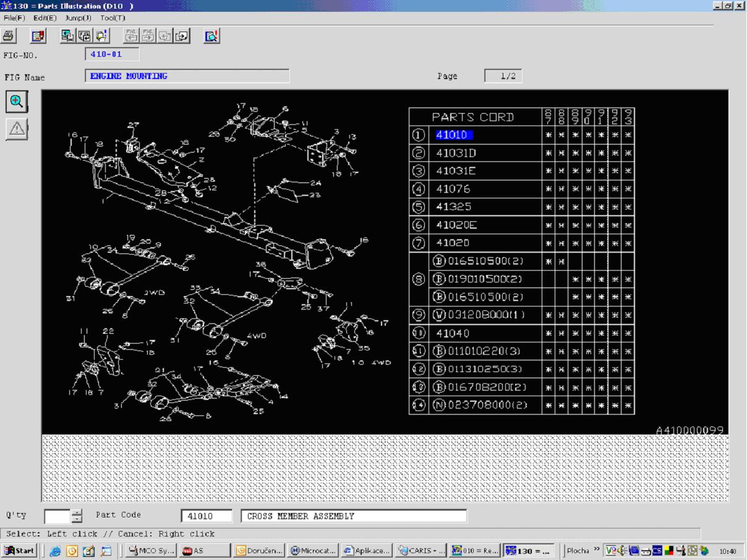Select part code 41325 in table
This screenshot has width=747, height=560.
pos(453,207)
